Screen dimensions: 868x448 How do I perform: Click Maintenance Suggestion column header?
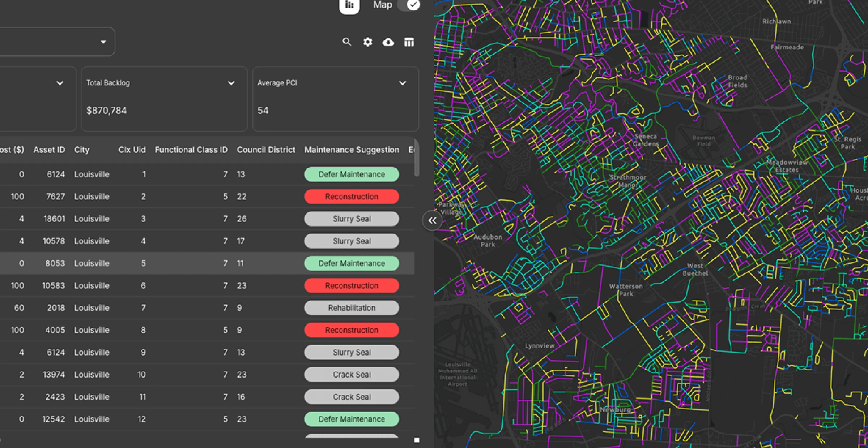[x=352, y=150]
